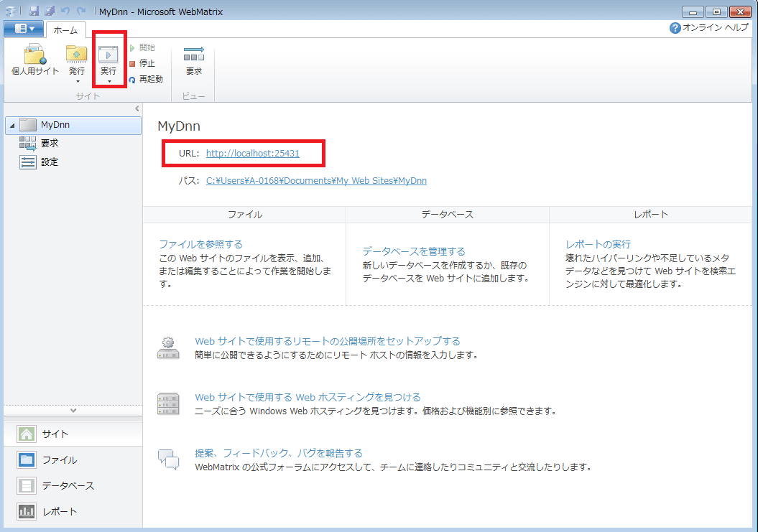Click the redo arrow in title bar

[81, 11]
